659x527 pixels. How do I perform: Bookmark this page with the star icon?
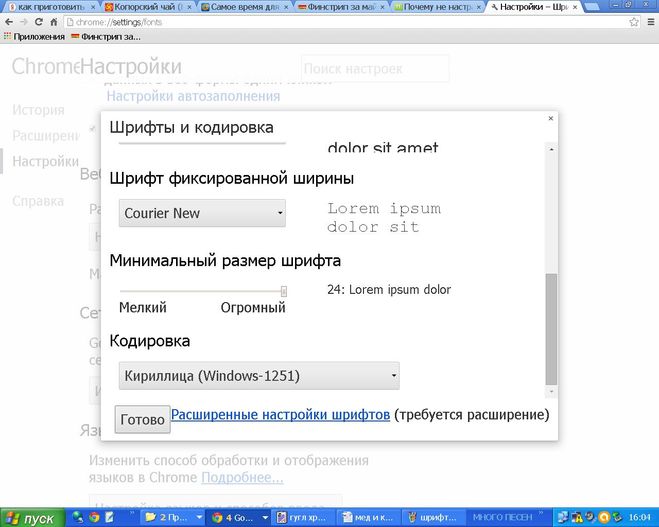point(634,22)
